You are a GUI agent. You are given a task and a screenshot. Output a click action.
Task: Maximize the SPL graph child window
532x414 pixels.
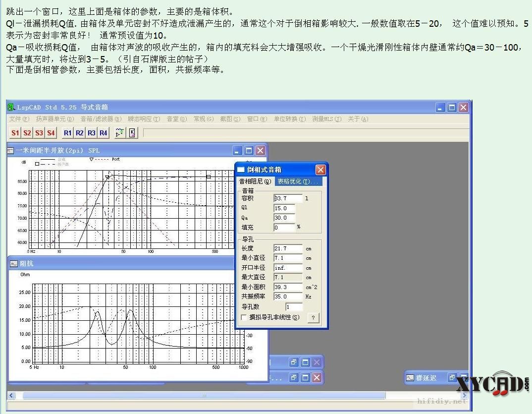click(249, 150)
